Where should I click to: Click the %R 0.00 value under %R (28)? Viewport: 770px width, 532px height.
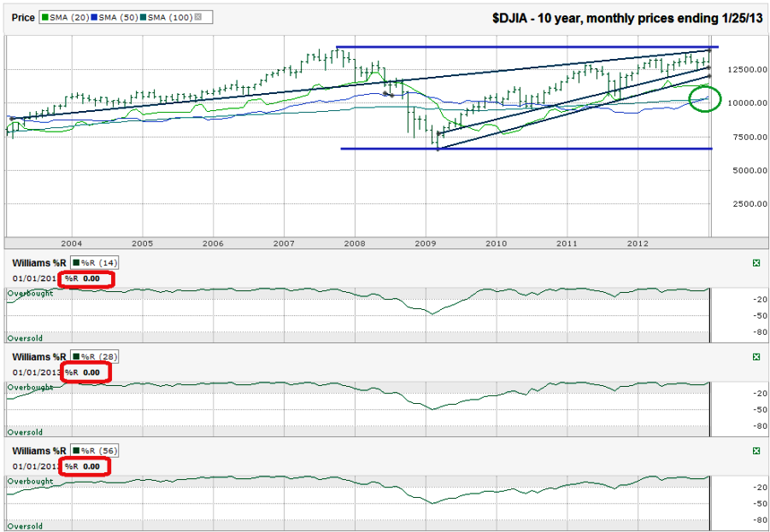click(x=83, y=372)
